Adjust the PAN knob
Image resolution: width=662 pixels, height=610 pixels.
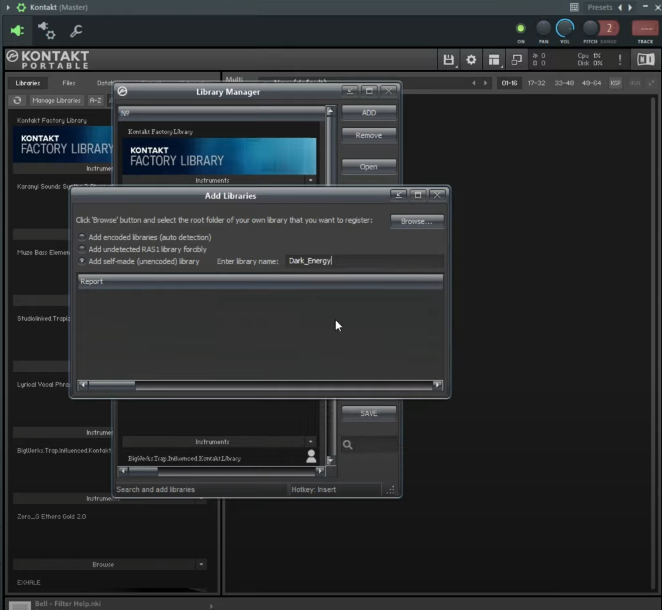[543, 28]
